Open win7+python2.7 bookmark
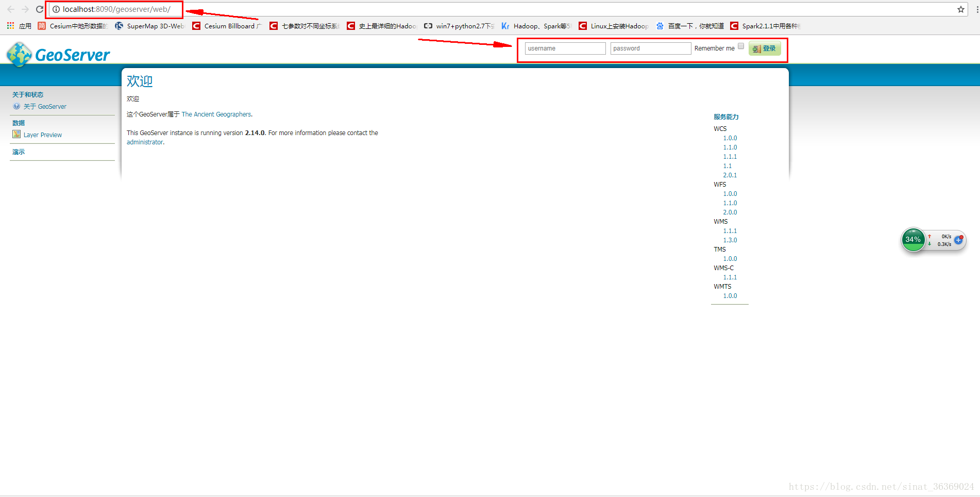The width and height of the screenshot is (980, 497). coord(459,26)
